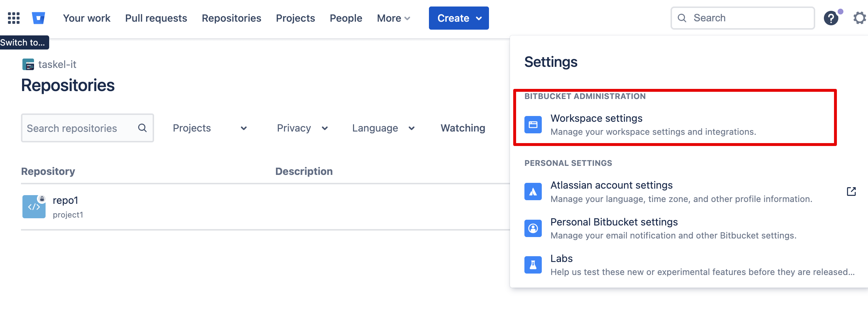Click the external link icon for Atlassian account
868x331 pixels.
851,192
